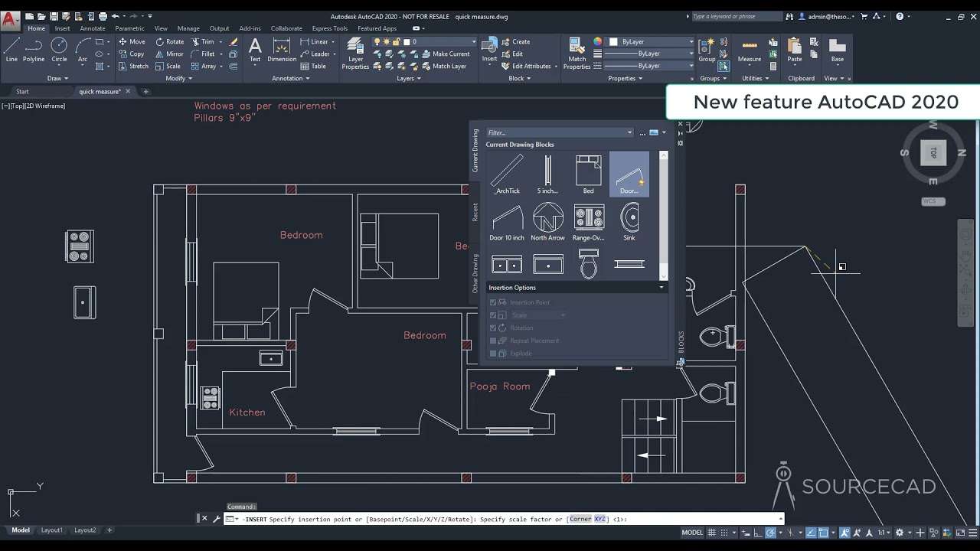Image resolution: width=980 pixels, height=551 pixels.
Task: Select the Circle tool
Action: 59,50
